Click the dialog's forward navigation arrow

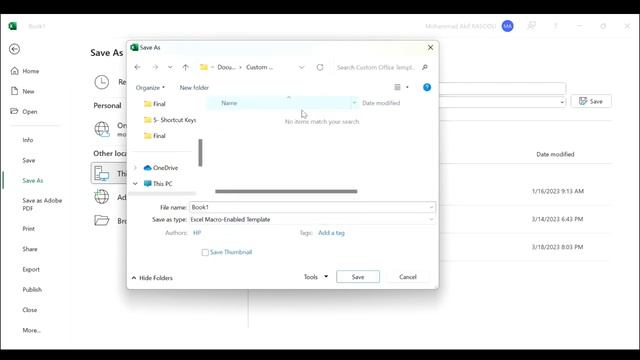(155, 67)
